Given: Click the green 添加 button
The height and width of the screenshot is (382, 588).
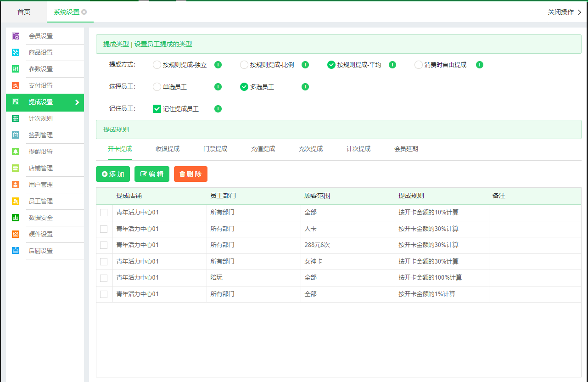Looking at the screenshot, I should (x=113, y=174).
